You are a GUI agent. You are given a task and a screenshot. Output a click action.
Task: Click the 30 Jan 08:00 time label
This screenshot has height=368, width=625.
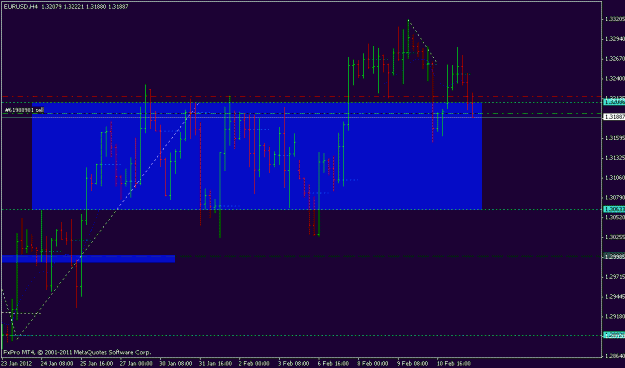(x=175, y=364)
